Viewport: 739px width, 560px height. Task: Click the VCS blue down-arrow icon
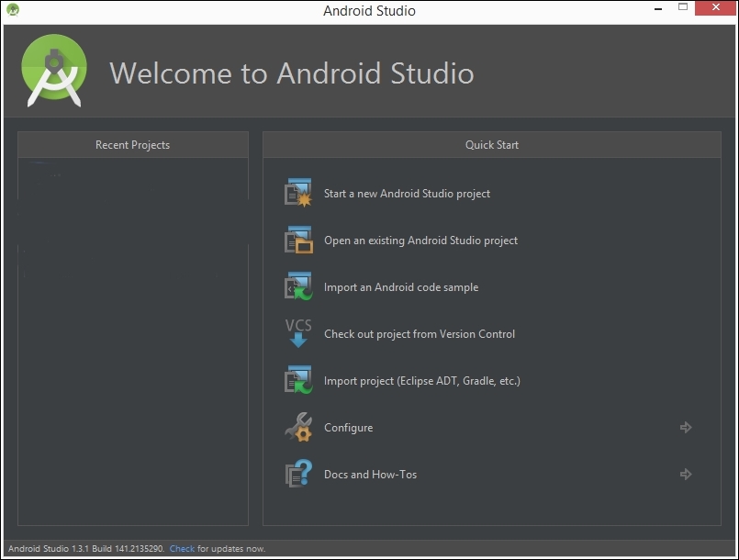[298, 333]
